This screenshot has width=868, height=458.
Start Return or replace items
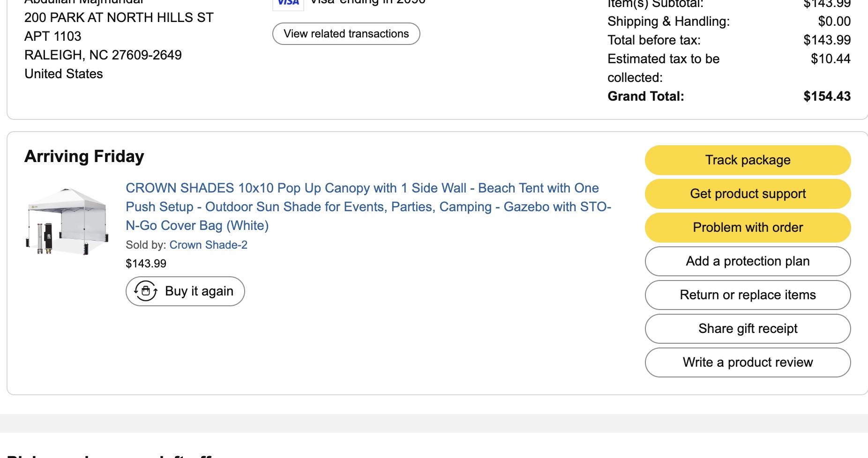coord(748,295)
